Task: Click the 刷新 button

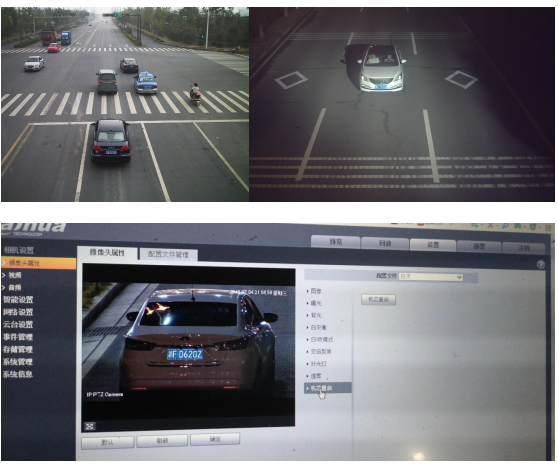Action: click(162, 440)
